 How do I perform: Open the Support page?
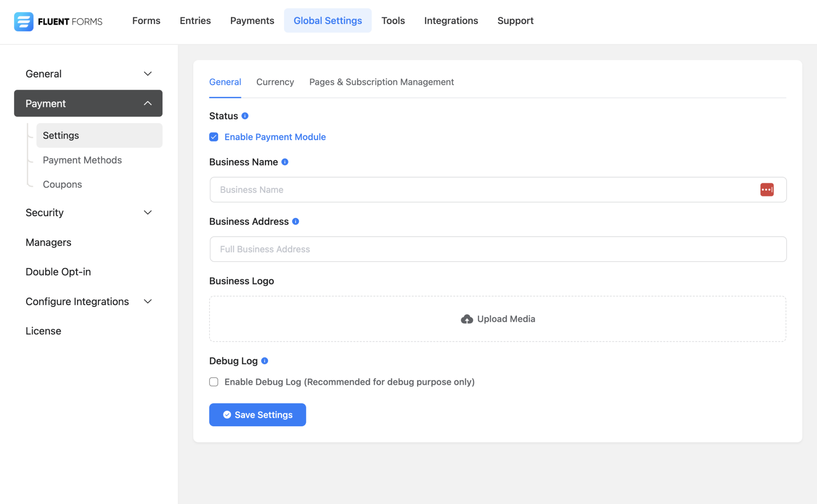(515, 21)
